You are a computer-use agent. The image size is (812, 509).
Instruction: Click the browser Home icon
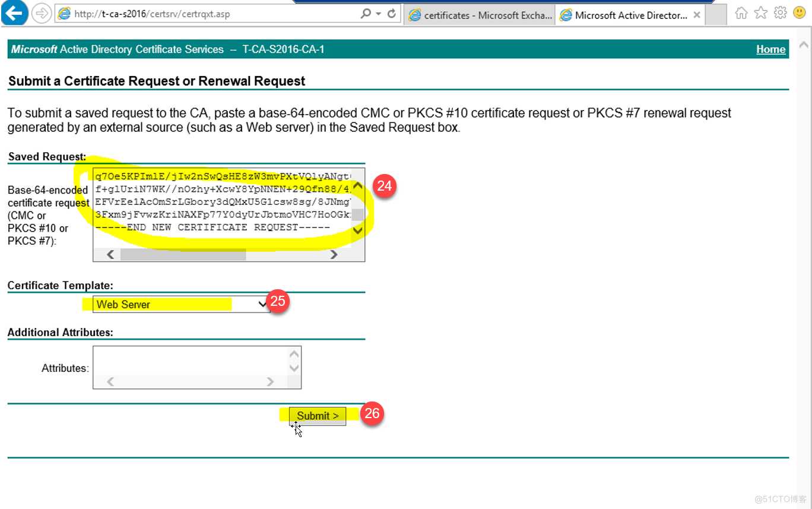(741, 13)
